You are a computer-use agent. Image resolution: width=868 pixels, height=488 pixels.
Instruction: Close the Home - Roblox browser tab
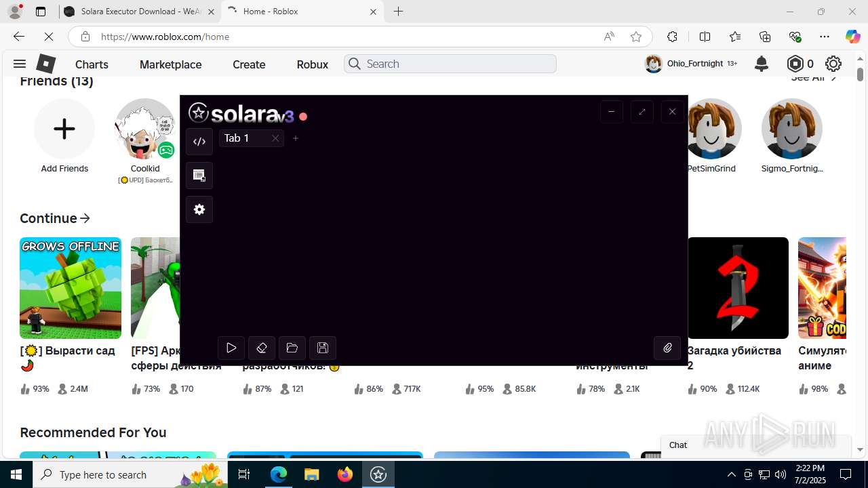point(373,12)
